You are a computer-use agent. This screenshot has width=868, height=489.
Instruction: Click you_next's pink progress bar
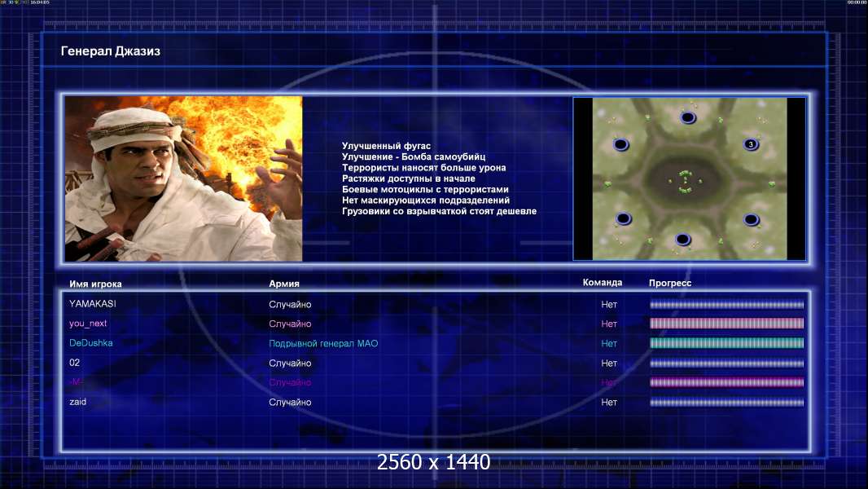pyautogui.click(x=726, y=324)
